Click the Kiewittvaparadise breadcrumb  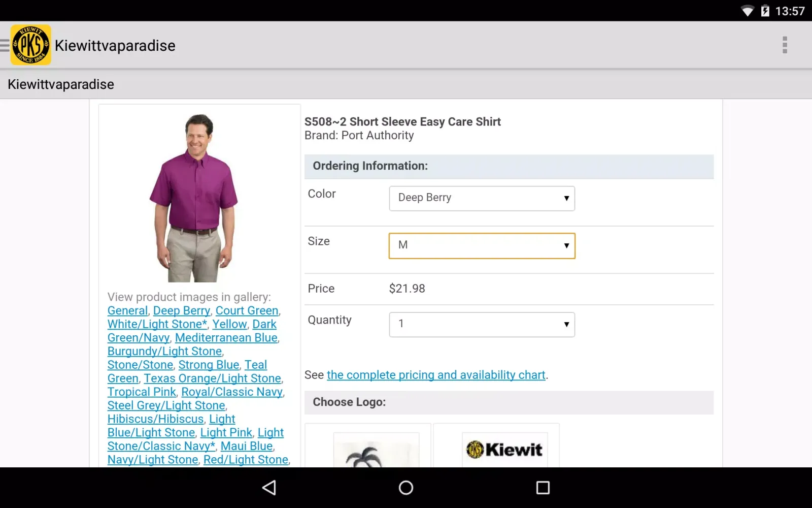[x=60, y=84]
